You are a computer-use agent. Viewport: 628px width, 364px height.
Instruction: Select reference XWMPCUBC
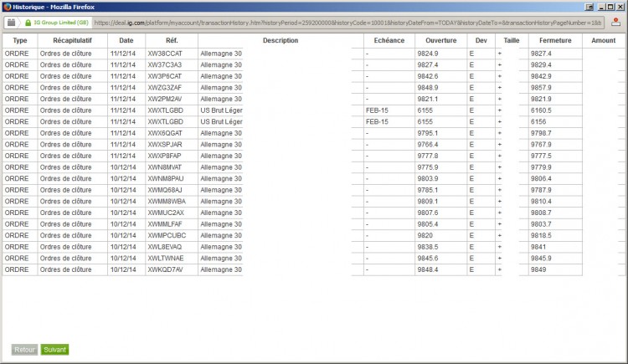tap(167, 235)
